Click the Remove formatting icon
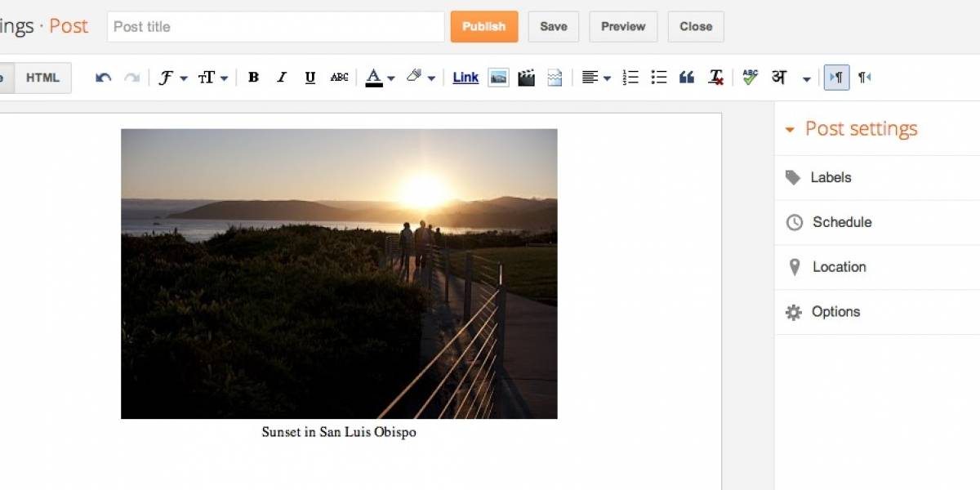The image size is (980, 490). (715, 78)
